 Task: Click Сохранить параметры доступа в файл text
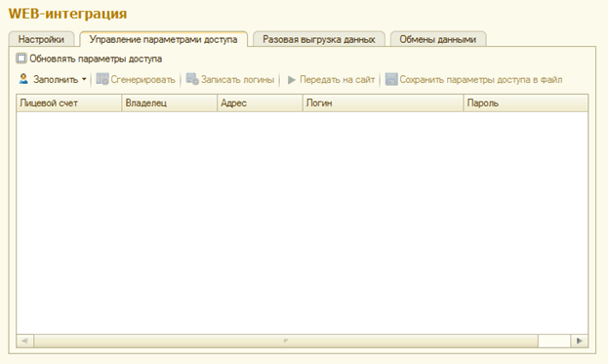point(481,79)
